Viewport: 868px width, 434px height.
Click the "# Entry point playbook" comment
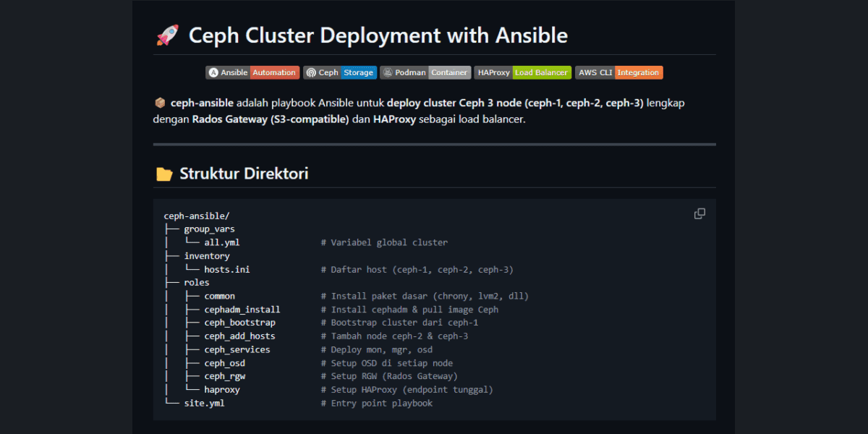pyautogui.click(x=377, y=403)
